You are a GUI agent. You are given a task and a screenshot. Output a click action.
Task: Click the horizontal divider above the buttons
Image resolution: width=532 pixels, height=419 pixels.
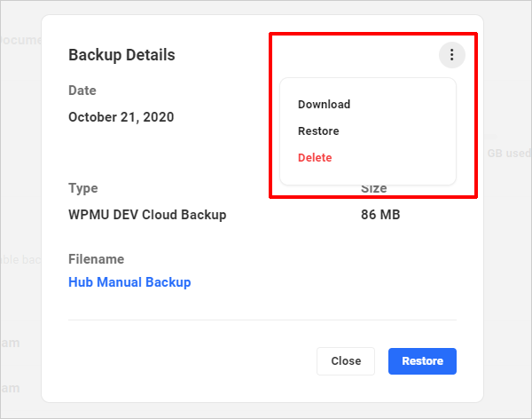[x=262, y=320]
